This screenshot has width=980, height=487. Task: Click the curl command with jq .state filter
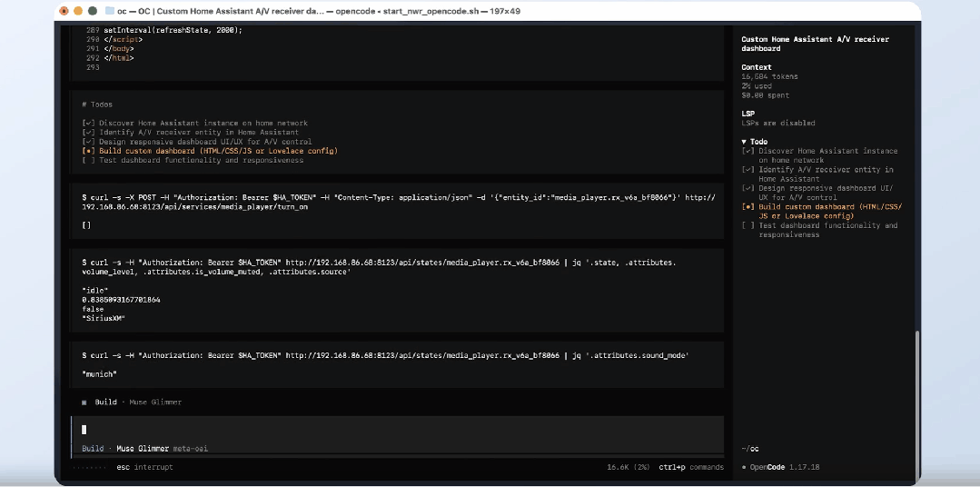pos(379,267)
